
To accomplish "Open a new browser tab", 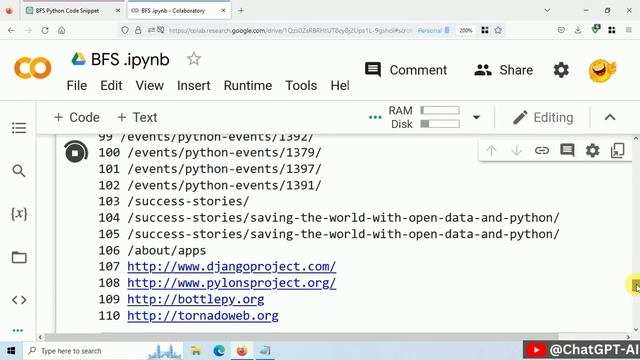I will (x=241, y=11).
